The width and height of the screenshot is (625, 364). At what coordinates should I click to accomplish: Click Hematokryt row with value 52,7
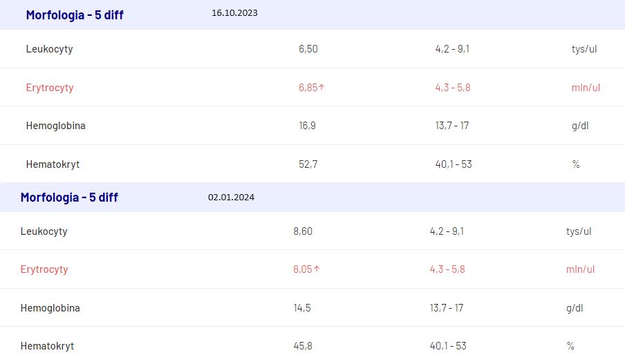coord(312,164)
